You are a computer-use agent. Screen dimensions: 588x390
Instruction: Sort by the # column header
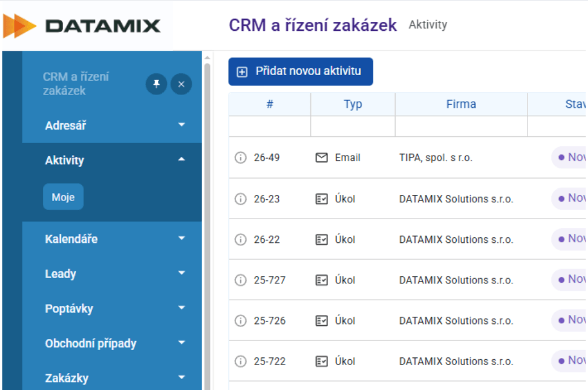pos(270,104)
